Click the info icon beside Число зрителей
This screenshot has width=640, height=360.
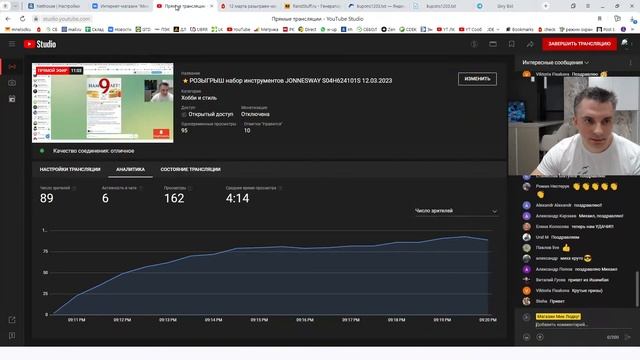pyautogui.click(x=74, y=188)
